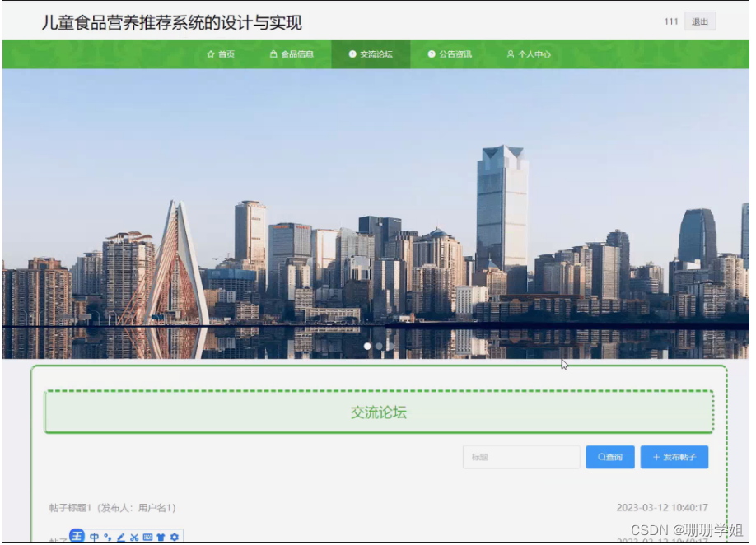Screen dimensions: 756x545
Task: Go to the 个人中心 tab
Action: tap(529, 54)
